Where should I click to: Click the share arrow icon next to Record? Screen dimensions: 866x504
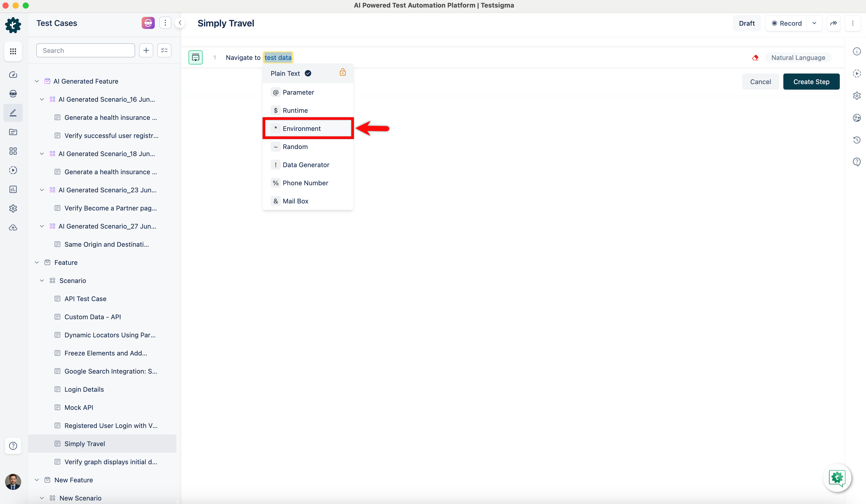[x=833, y=23]
